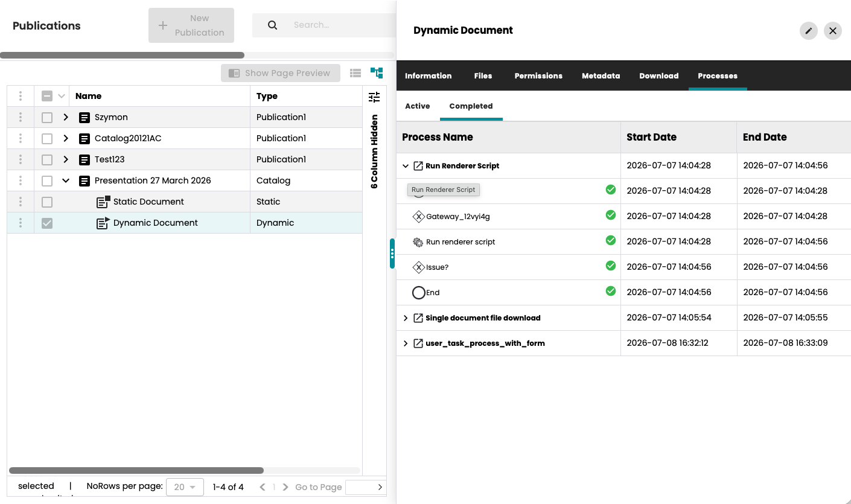Click the Test123 publication icon
Screen dimensions: 851x504
click(84, 160)
